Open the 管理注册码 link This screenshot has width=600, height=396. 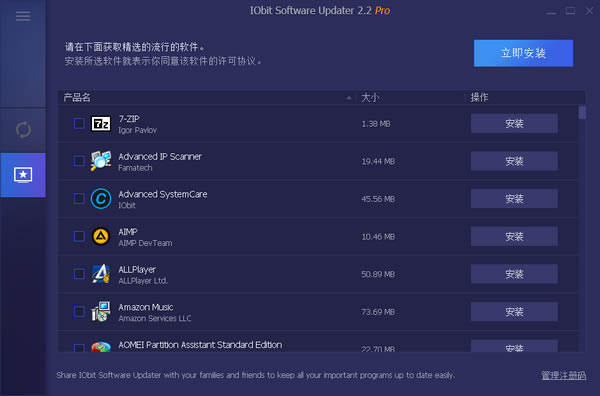pyautogui.click(x=563, y=375)
